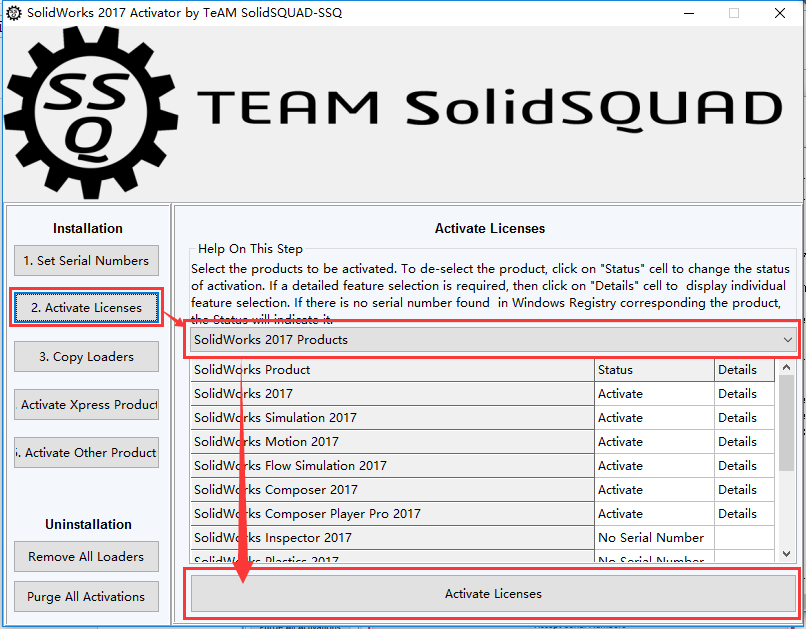Click the SSQ gear logo image
The width and height of the screenshot is (806, 629).
[91, 113]
